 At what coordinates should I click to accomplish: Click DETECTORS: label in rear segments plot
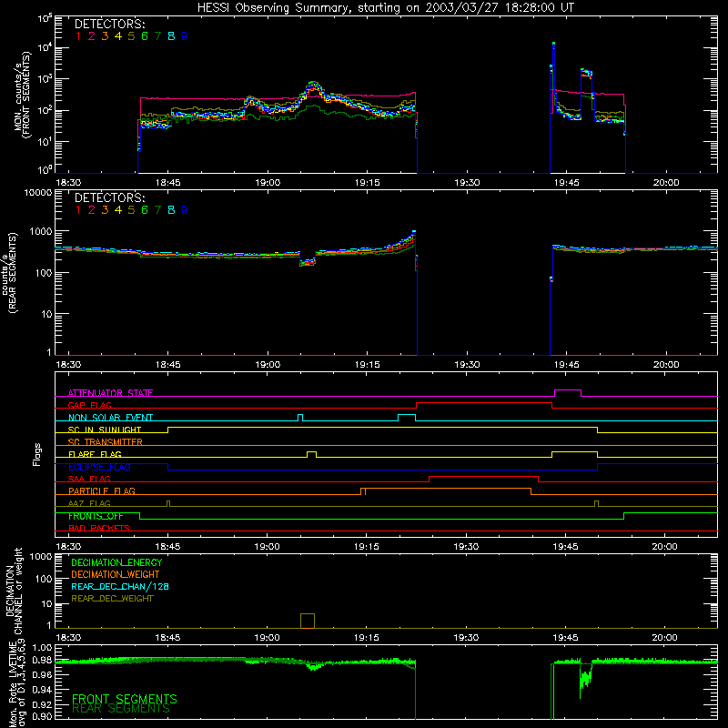(109, 198)
